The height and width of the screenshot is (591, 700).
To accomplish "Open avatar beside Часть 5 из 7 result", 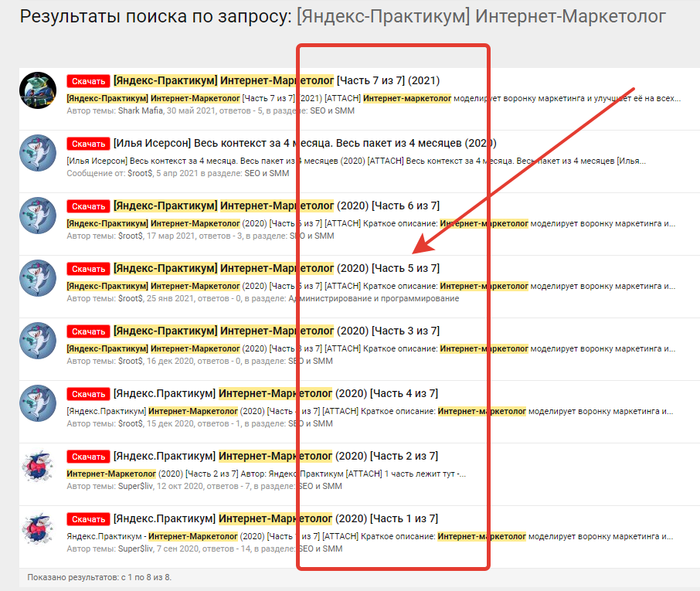I will tap(38, 278).
